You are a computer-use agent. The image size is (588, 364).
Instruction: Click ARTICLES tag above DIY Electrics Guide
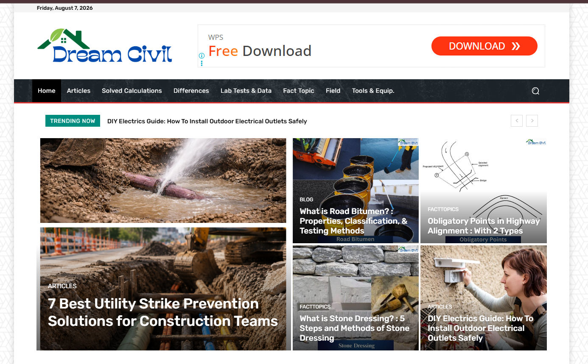tap(440, 307)
